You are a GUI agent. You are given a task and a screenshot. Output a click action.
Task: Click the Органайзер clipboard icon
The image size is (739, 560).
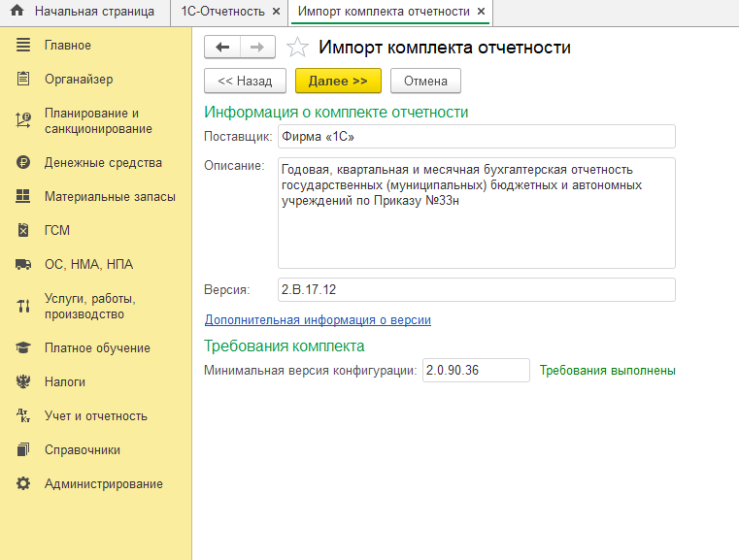[x=23, y=79]
